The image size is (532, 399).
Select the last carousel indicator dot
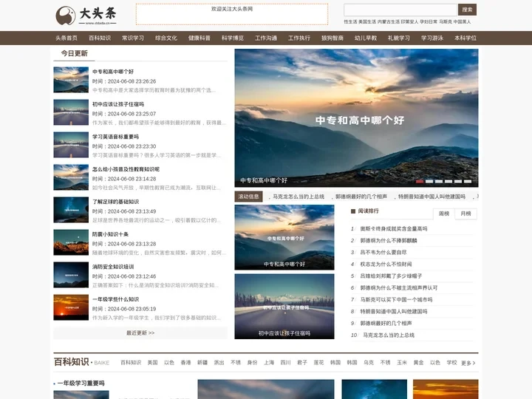click(468, 182)
